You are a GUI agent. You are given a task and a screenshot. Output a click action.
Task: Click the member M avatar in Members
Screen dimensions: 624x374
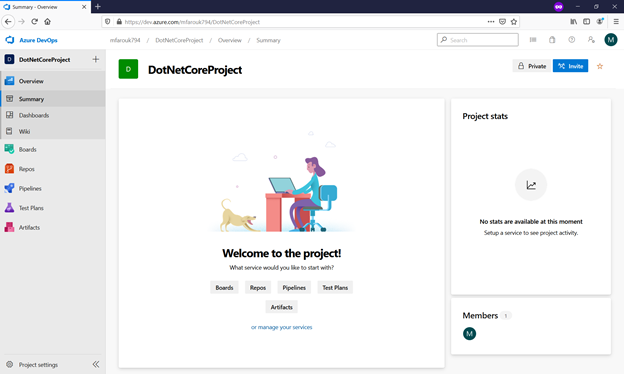469,333
